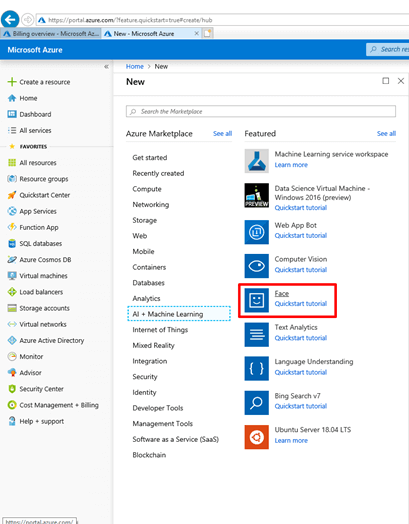Screen dimensions: 409x524
Task: Open All services list icon
Action: (12, 130)
